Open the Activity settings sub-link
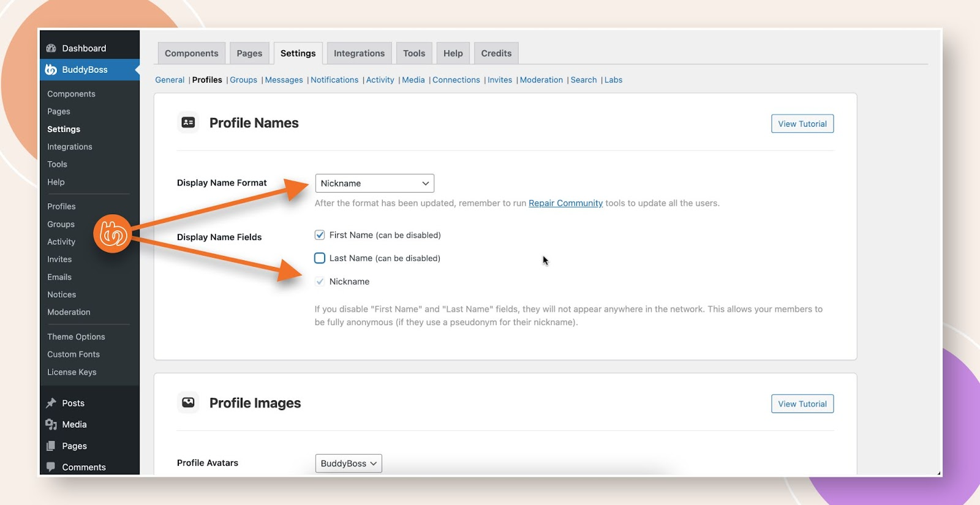Screen dimensions: 980x505 380,80
